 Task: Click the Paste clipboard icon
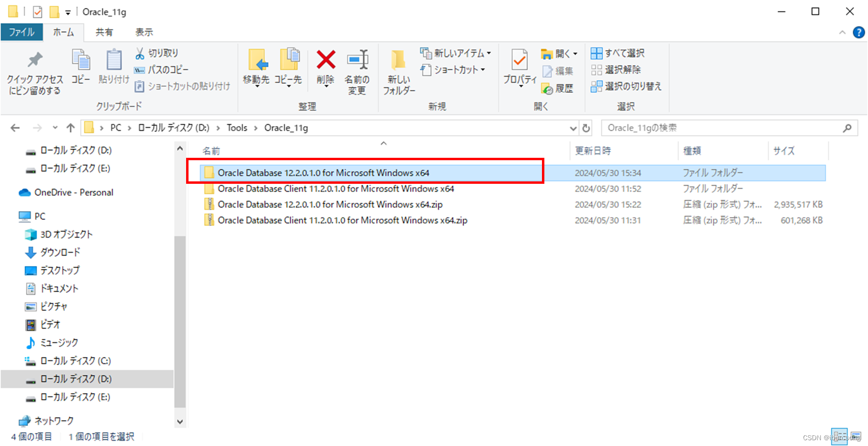[x=114, y=66]
